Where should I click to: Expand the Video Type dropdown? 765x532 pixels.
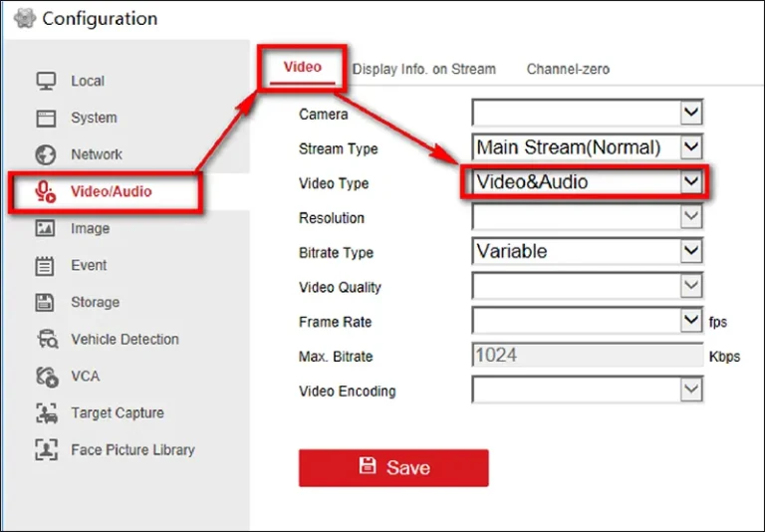[x=690, y=182]
